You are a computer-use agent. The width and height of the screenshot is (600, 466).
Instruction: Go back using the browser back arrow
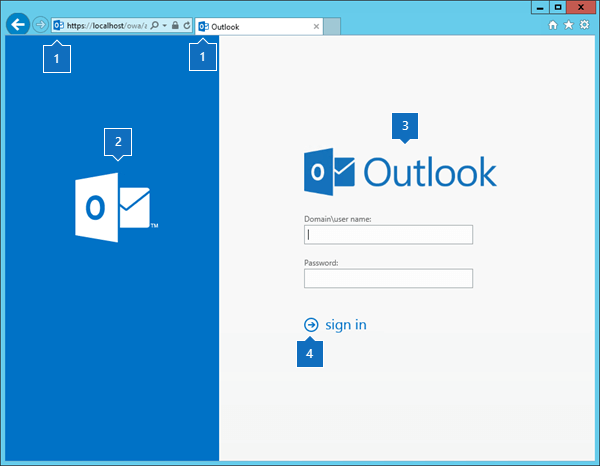(18, 24)
